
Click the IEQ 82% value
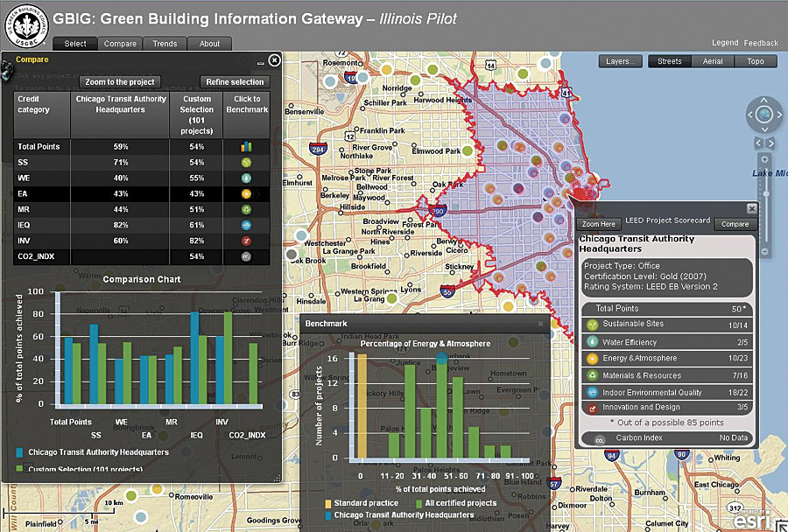tap(121, 225)
